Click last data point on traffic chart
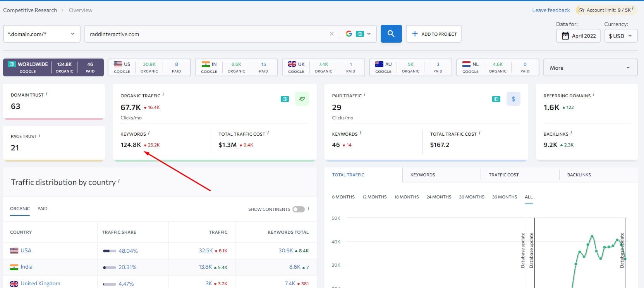The image size is (644, 288). click(625, 259)
